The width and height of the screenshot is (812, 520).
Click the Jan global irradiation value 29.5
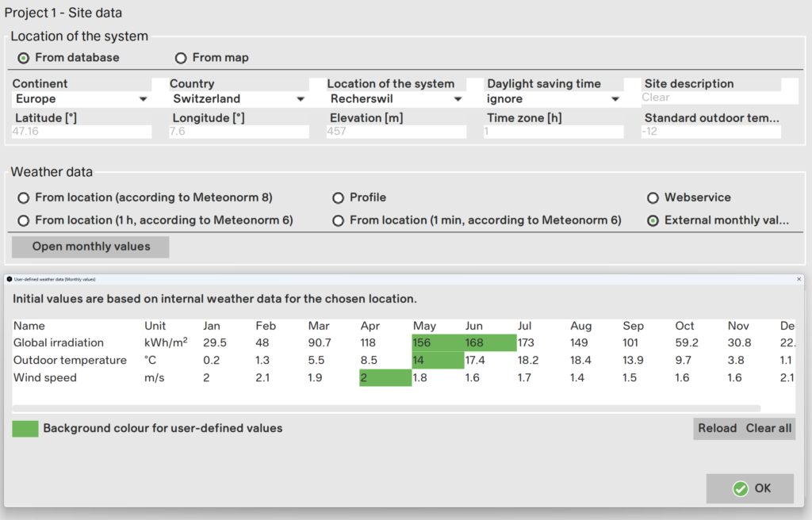point(215,343)
